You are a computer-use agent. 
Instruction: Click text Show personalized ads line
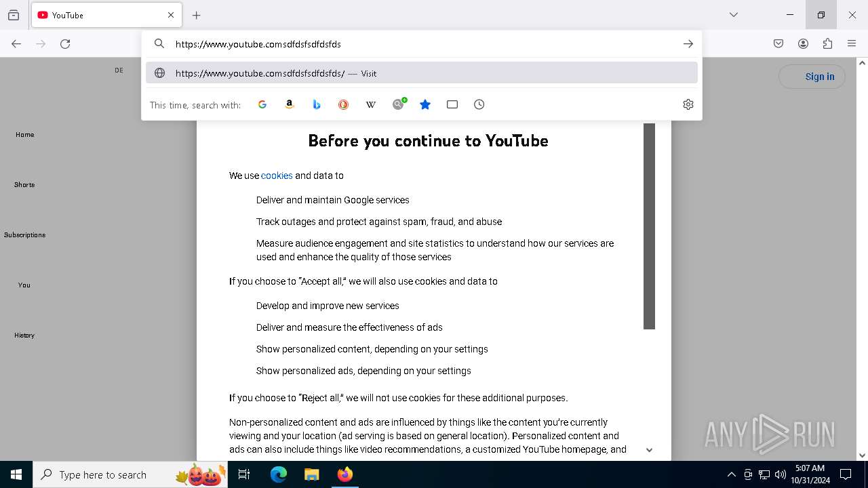coord(363,371)
